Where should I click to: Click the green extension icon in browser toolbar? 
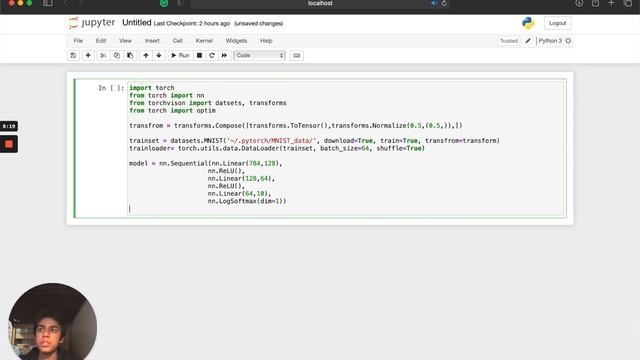tap(164, 3)
